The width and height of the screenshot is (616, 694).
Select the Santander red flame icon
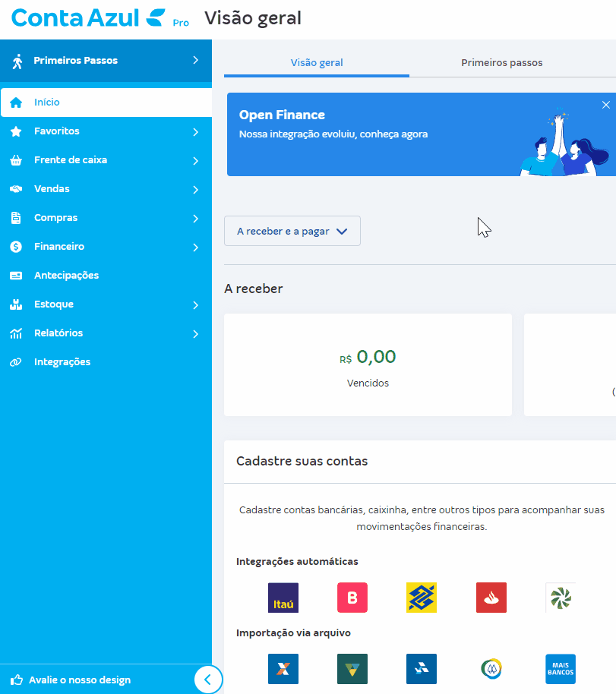pyautogui.click(x=491, y=598)
